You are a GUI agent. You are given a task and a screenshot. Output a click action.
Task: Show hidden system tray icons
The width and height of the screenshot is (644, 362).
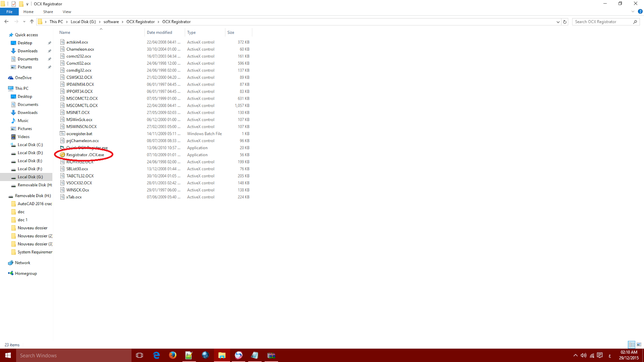(575, 356)
